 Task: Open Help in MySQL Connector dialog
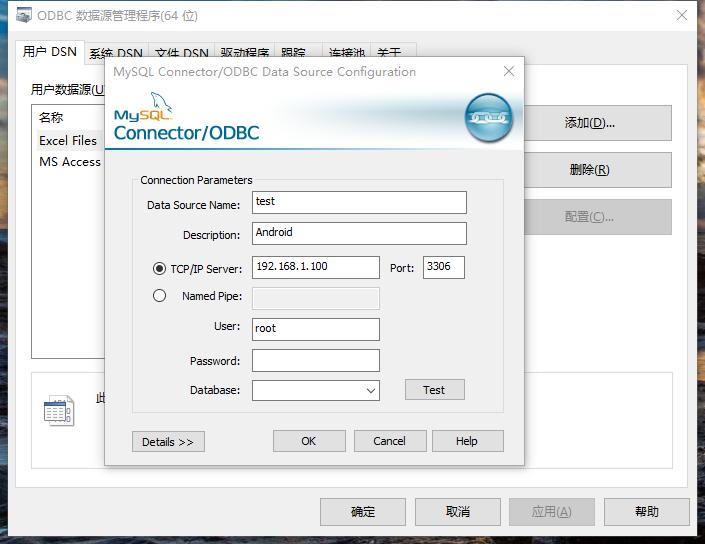[x=468, y=441]
